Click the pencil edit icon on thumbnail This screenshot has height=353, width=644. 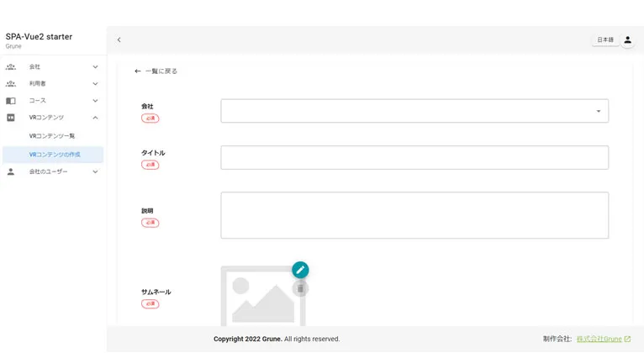tap(300, 270)
